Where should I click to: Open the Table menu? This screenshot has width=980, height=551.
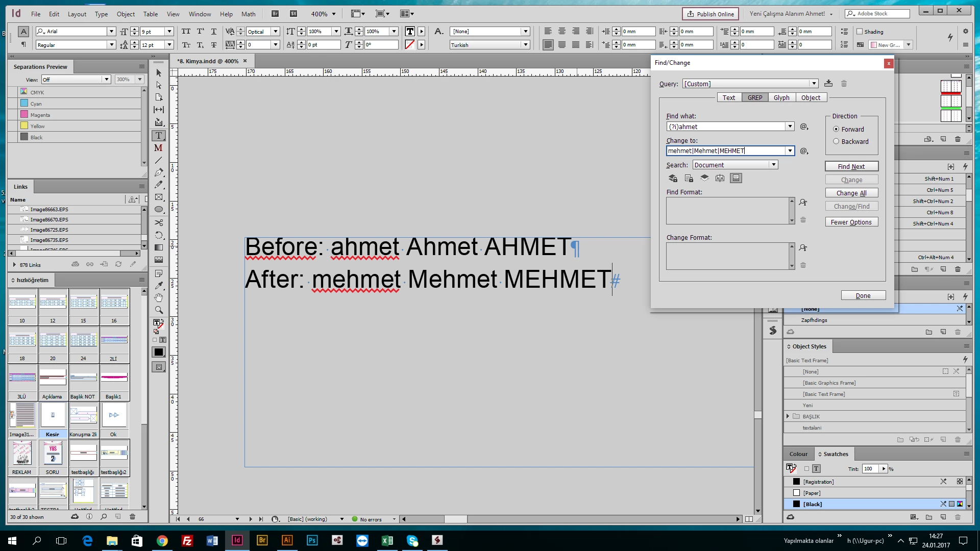150,14
